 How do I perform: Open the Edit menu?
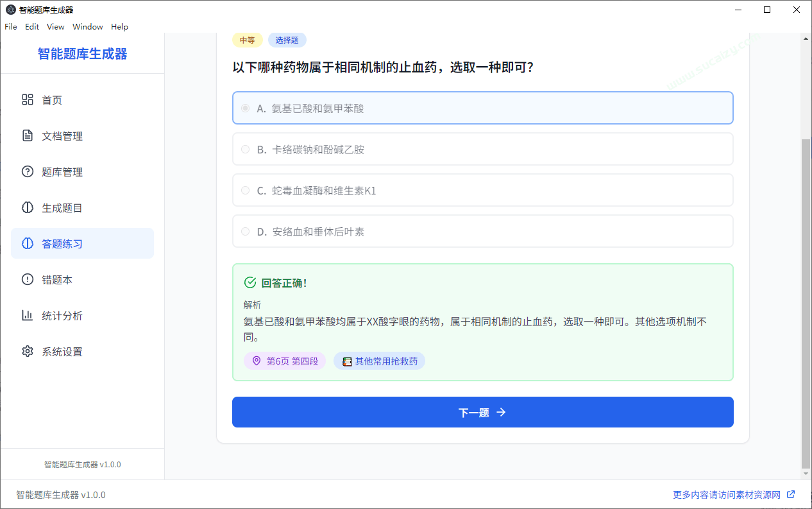32,26
